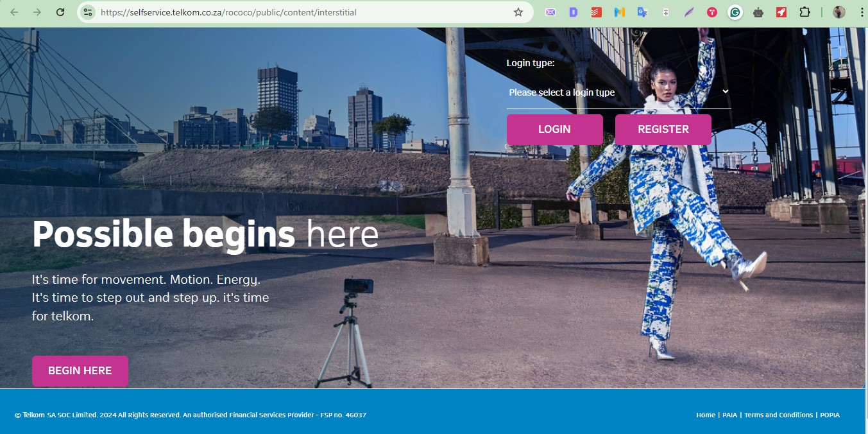This screenshot has height=434, width=868.
Task: Open the robot face extension
Action: point(758,12)
